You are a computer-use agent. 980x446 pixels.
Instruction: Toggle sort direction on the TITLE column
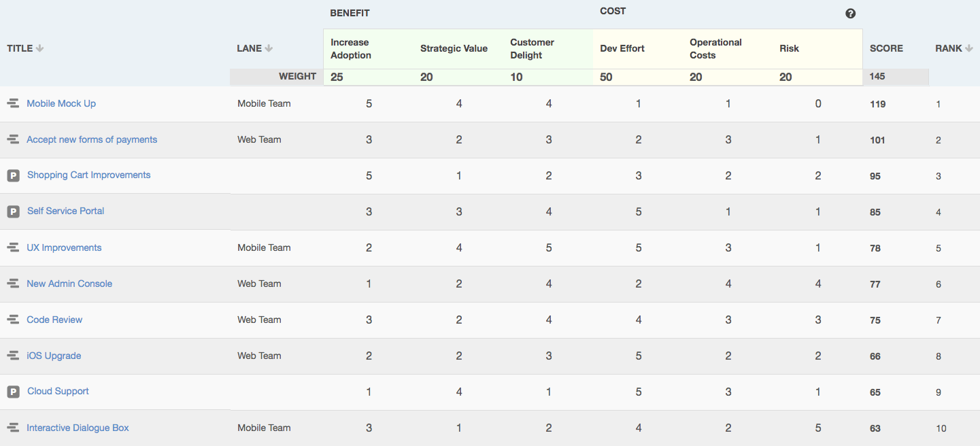39,48
